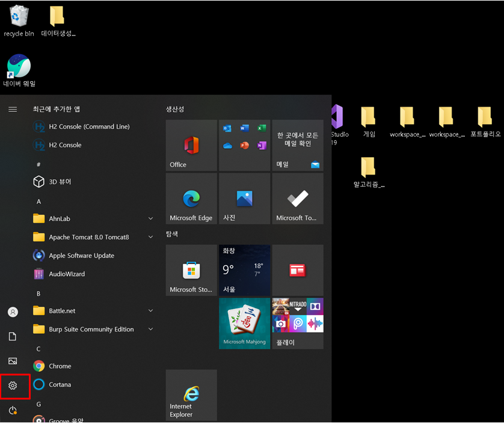Launch Microsoft Mahjong tile
The image size is (504, 423).
click(245, 323)
